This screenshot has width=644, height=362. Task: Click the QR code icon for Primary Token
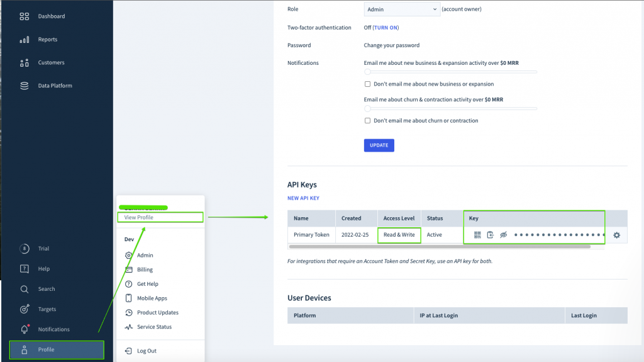477,235
